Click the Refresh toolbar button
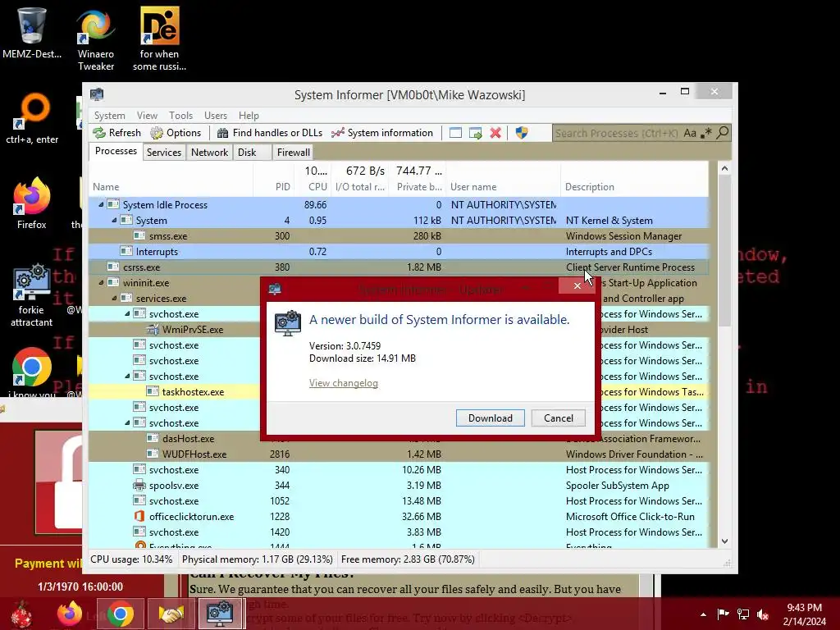 point(116,133)
